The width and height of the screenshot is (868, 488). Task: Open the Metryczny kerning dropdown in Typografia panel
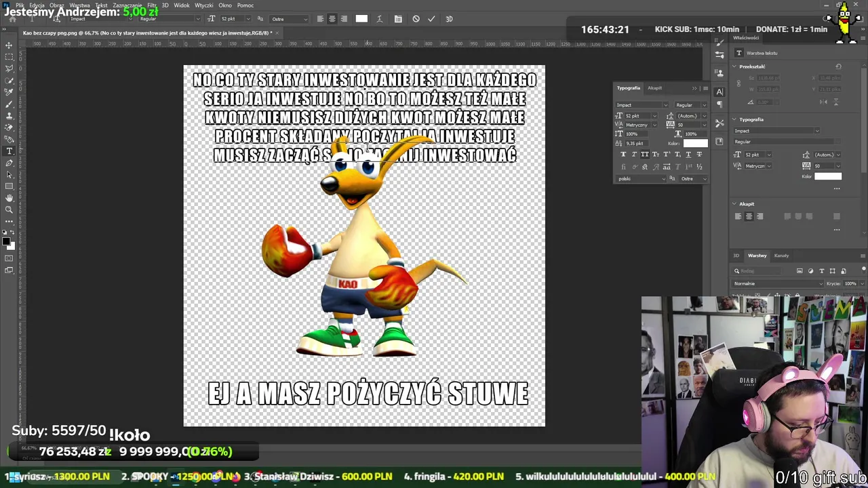(642, 125)
